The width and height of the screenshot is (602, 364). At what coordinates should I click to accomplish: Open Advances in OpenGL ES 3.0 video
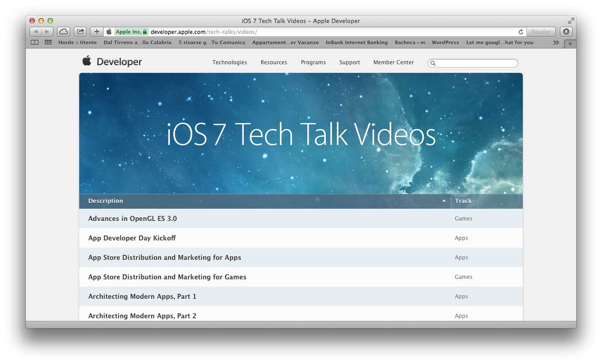coord(133,219)
